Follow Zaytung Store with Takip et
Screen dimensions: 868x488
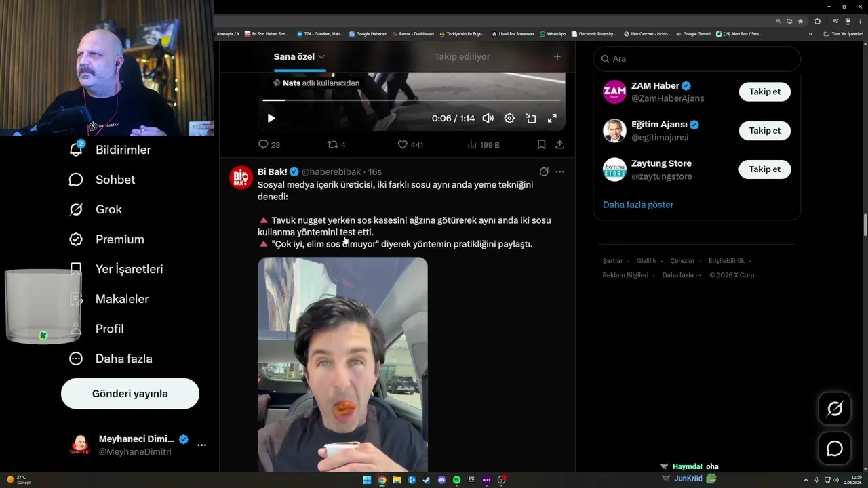tap(764, 169)
